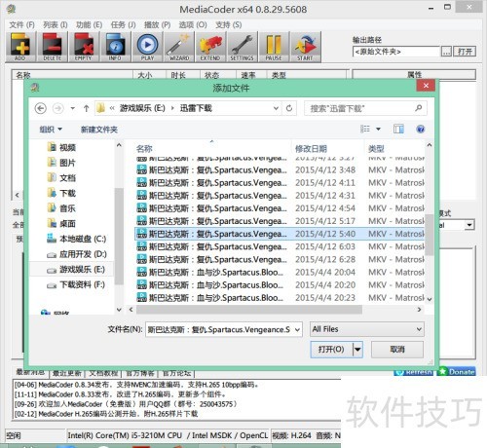Click the 打开(O) button
The image size is (487, 448).
pyautogui.click(x=332, y=350)
